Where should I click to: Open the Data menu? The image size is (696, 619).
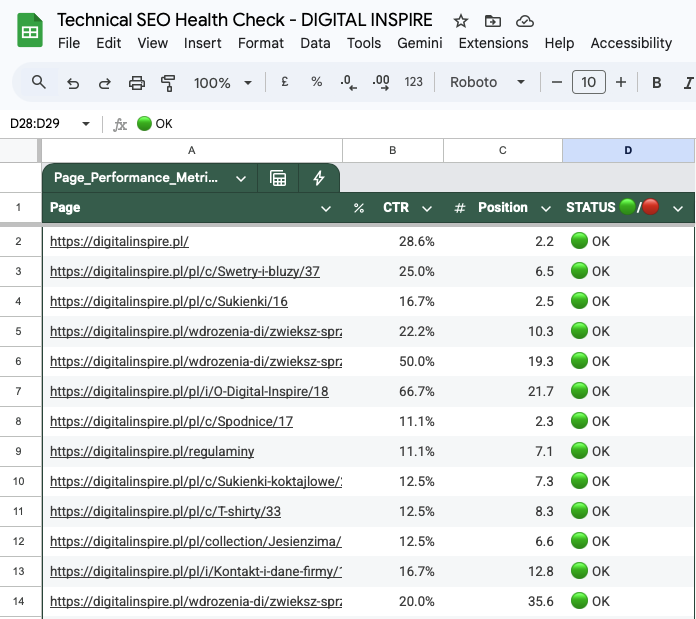pos(315,43)
